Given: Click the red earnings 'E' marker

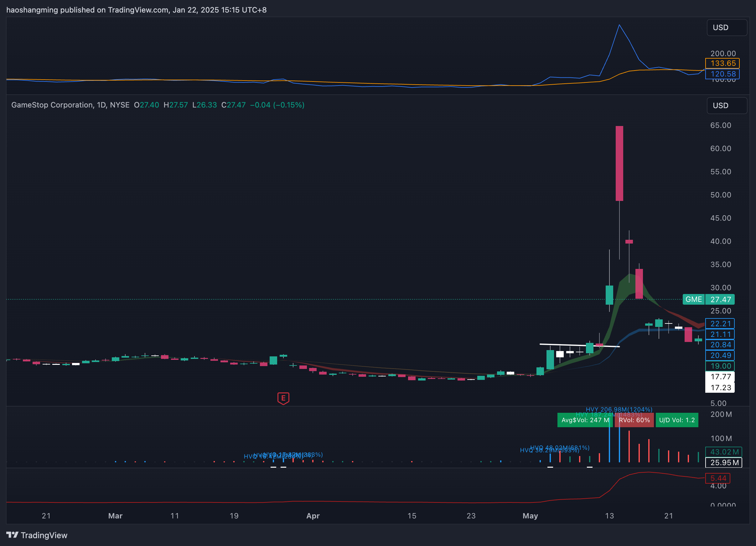Looking at the screenshot, I should click(x=283, y=398).
